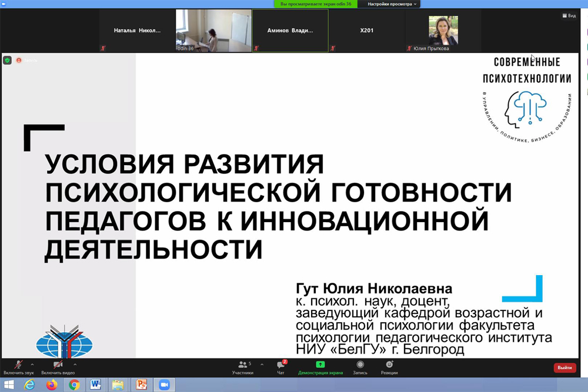
Task: Leave the meeting with Выйти button
Action: coord(564,368)
